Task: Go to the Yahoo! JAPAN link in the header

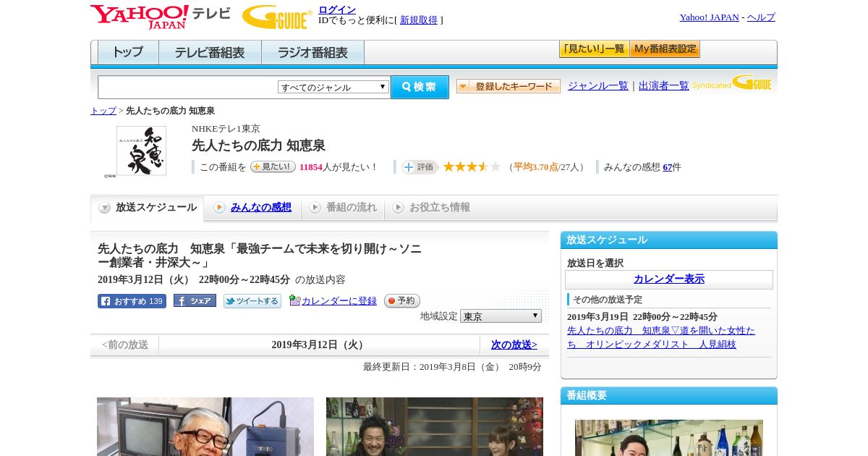Action: coord(709,17)
